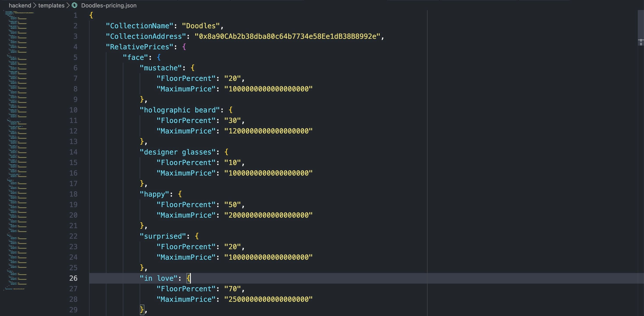Click line number 18 in the gutter
This screenshot has width=644, height=316.
(73, 194)
